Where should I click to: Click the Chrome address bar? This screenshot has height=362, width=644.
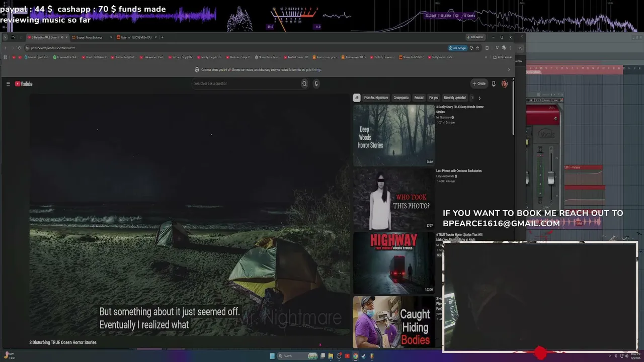pyautogui.click(x=236, y=48)
